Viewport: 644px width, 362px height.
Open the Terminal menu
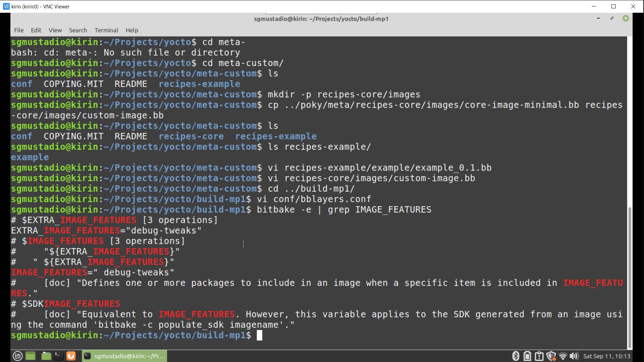click(x=106, y=30)
